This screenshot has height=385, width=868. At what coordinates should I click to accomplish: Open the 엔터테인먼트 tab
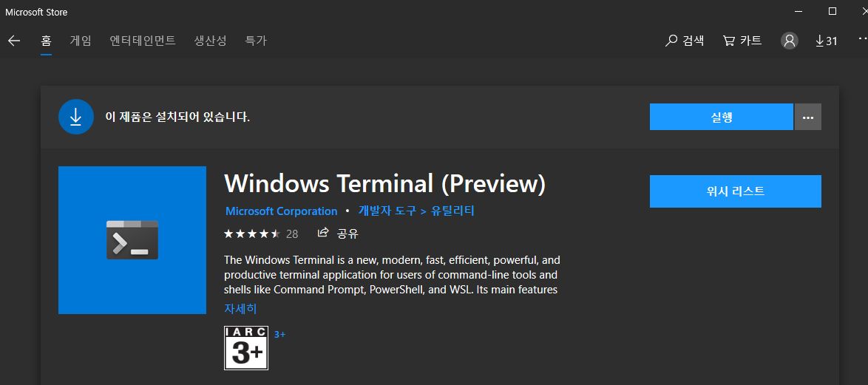point(143,41)
